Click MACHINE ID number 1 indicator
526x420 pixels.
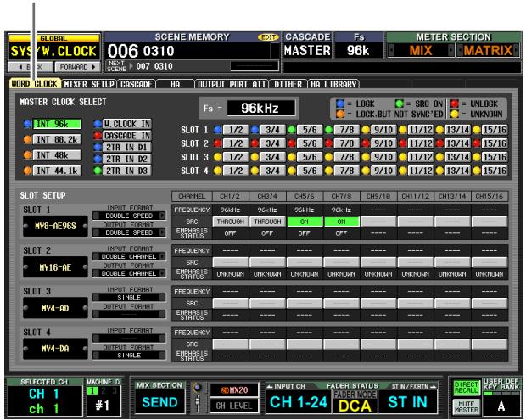tap(92, 391)
